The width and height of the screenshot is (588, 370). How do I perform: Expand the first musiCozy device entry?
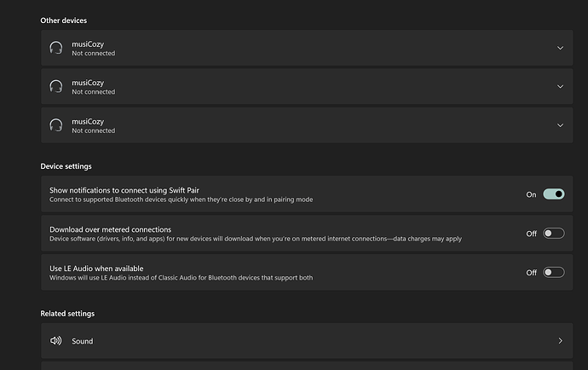pos(560,48)
